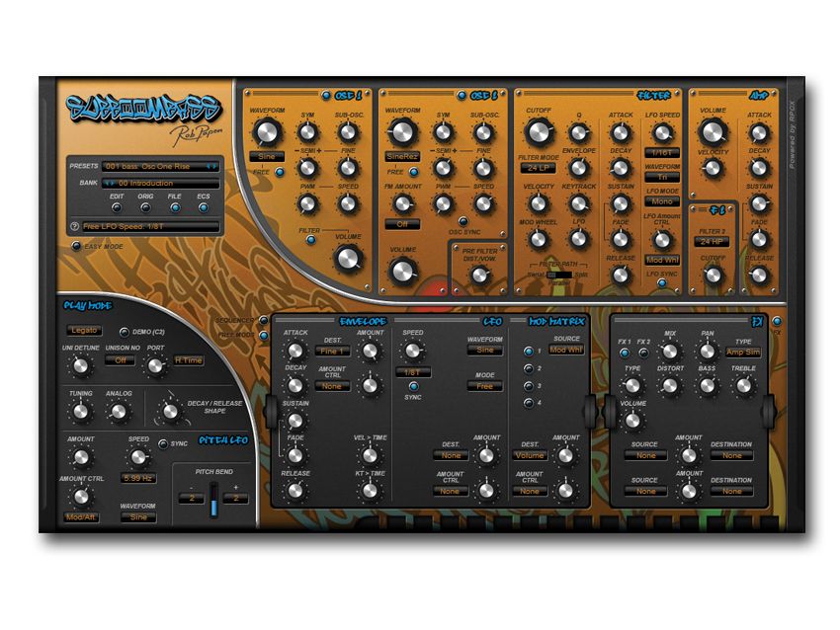Image resolution: width=840 pixels, height=630 pixels.
Task: Toggle LFO Sync in the Filter section
Action: point(663,283)
